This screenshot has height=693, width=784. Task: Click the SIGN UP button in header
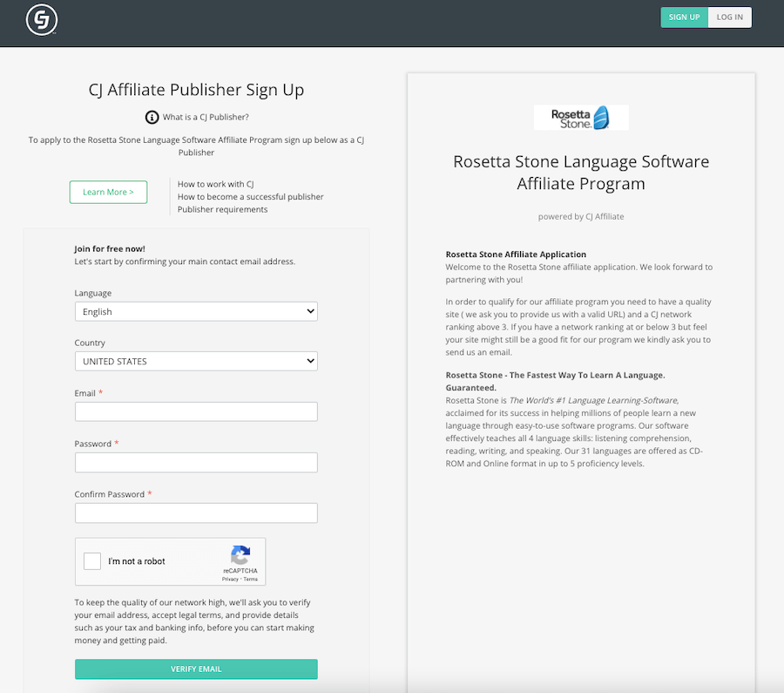pos(684,17)
